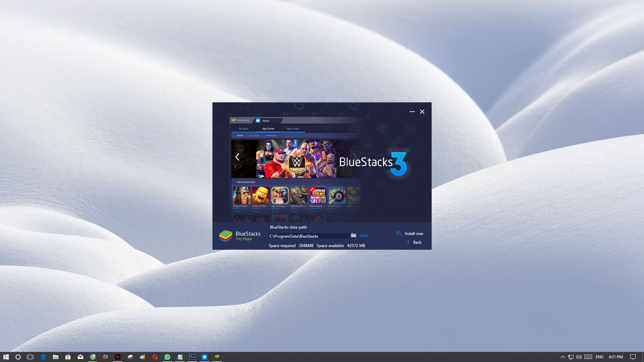This screenshot has width=644, height=362.
Task: Open WhatsApp from the taskbar
Action: [167, 357]
